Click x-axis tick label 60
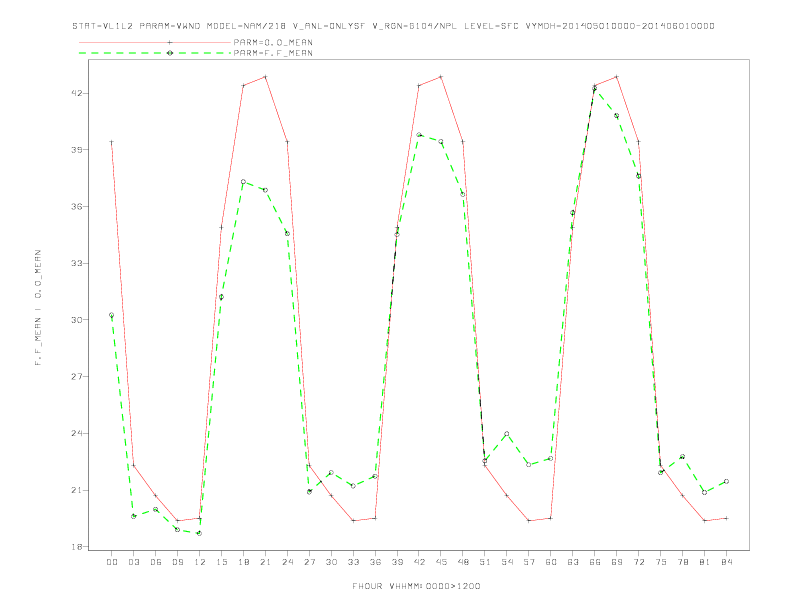The width and height of the screenshot is (792, 612). pyautogui.click(x=551, y=562)
